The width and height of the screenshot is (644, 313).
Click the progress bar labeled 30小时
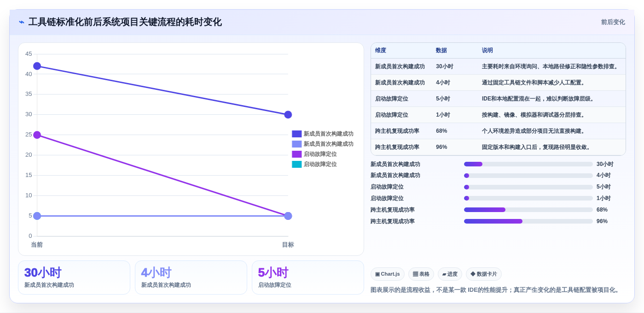click(x=528, y=164)
